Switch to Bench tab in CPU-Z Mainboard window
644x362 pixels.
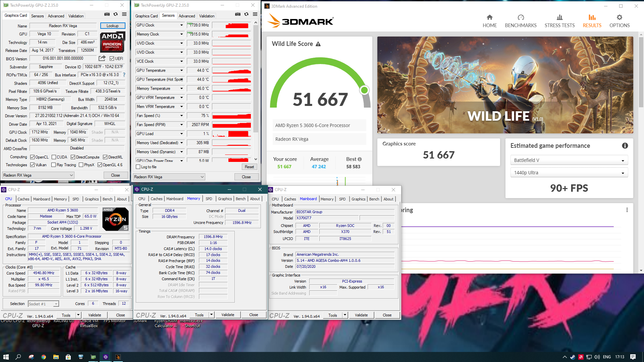[x=374, y=199]
